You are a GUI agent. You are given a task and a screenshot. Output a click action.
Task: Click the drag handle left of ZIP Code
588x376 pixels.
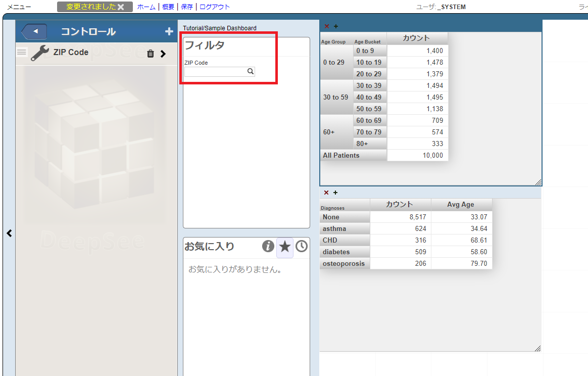point(22,52)
